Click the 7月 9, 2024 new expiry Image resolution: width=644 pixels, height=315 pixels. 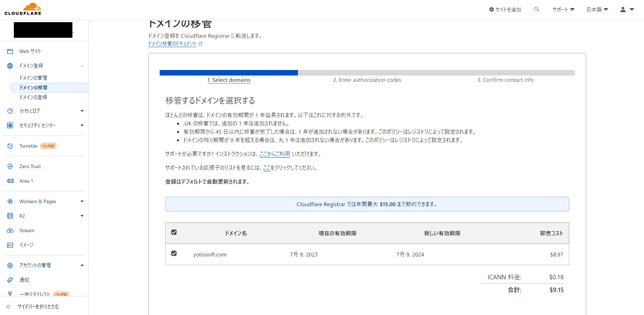pos(410,255)
